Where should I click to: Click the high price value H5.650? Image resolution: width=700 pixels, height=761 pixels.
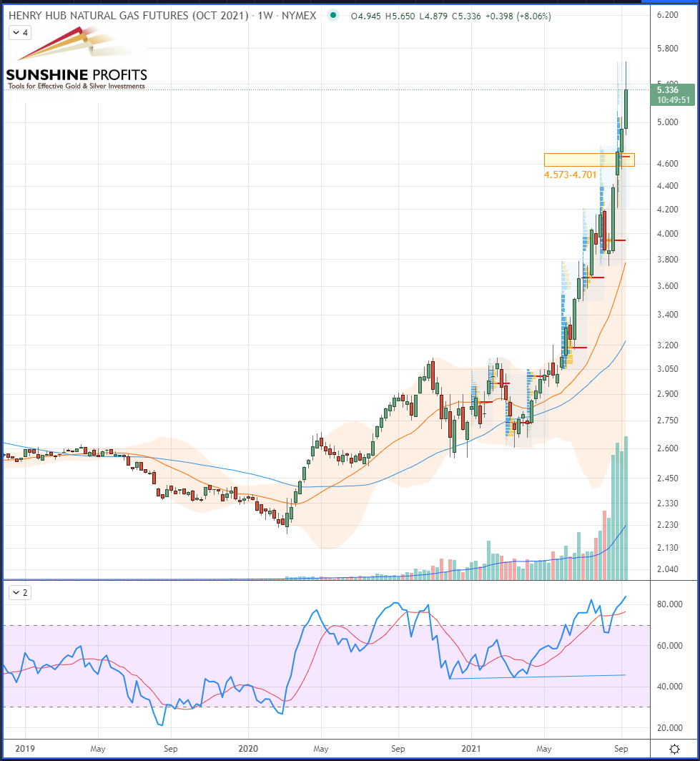(400, 16)
